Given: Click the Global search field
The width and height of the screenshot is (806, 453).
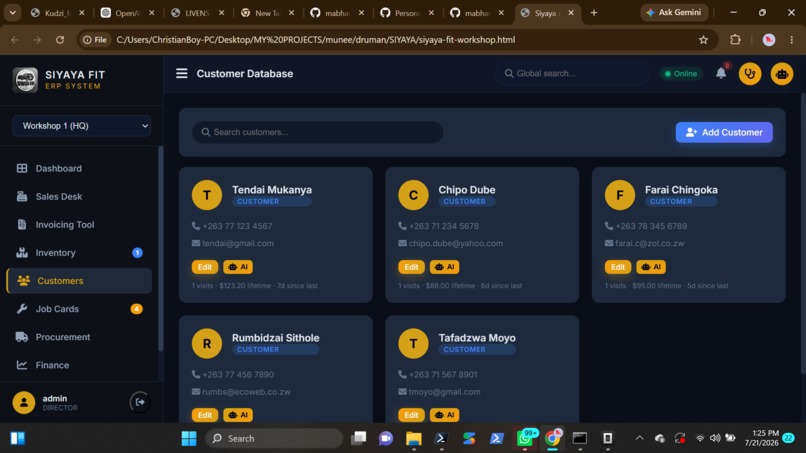Looking at the screenshot, I should tap(572, 74).
